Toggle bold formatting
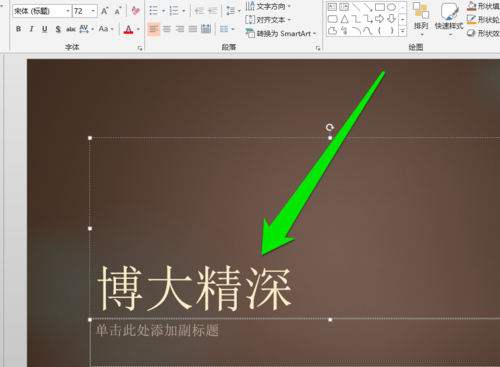 (19, 29)
